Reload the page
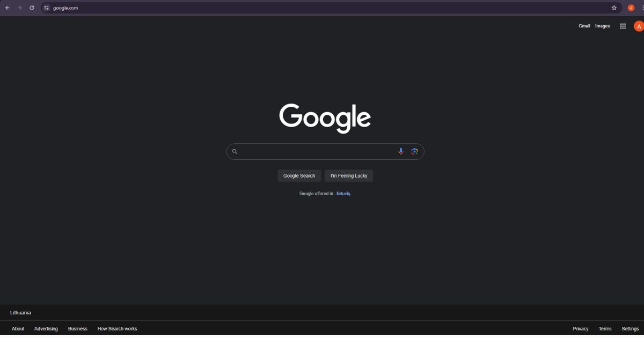Viewport: 644px width, 338px height. tap(31, 8)
